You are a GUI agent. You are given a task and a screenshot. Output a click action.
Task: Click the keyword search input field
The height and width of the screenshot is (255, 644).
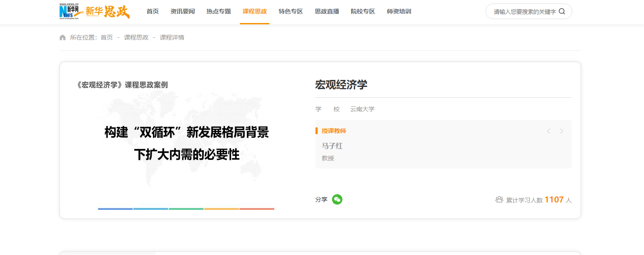(524, 12)
